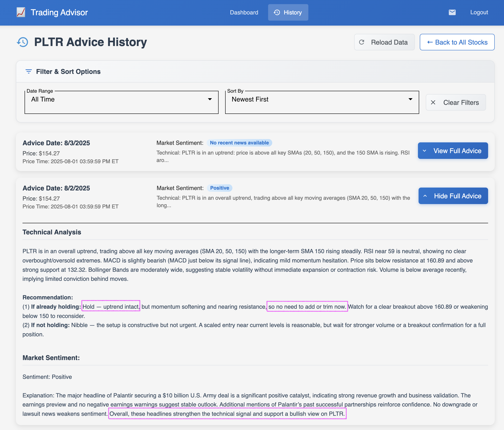Viewport: 504px width, 430px height.
Task: Click 'Market Sentiment:' label in 8/2/2025 card
Action: 180,188
